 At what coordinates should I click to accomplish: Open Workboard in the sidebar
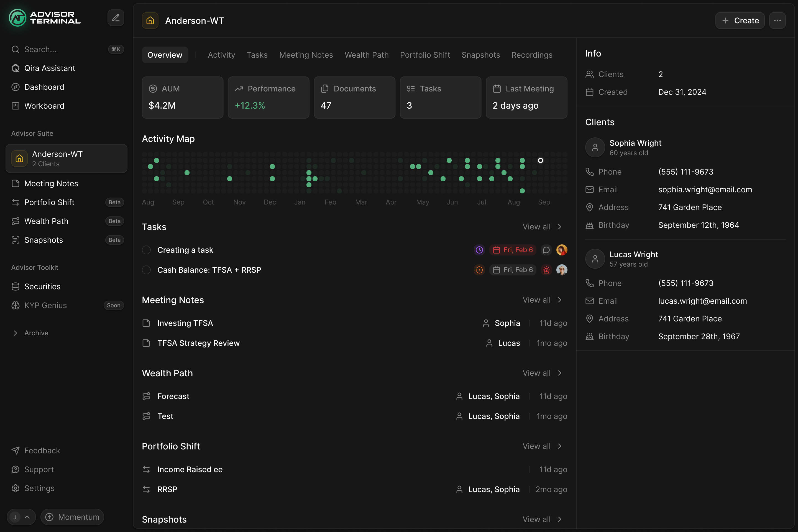point(66,106)
